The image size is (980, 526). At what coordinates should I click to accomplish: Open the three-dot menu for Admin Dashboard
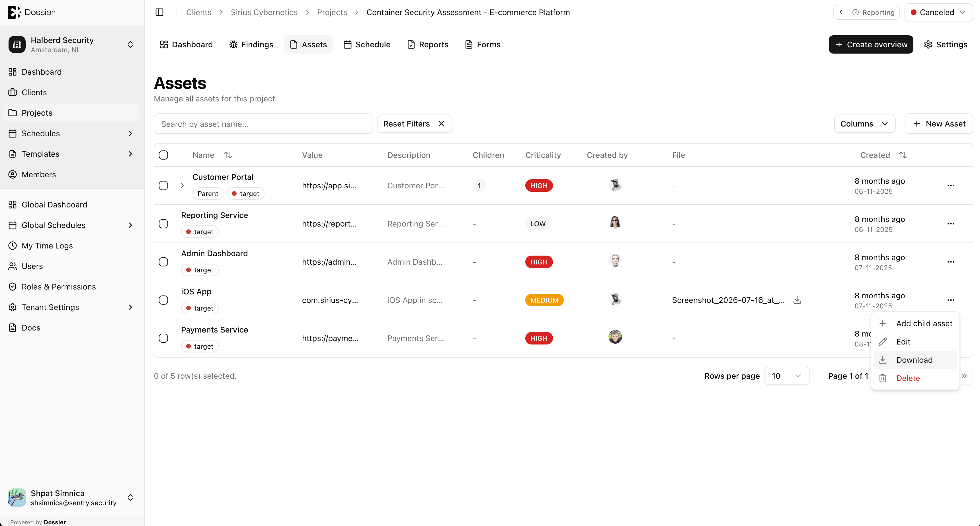pos(951,262)
